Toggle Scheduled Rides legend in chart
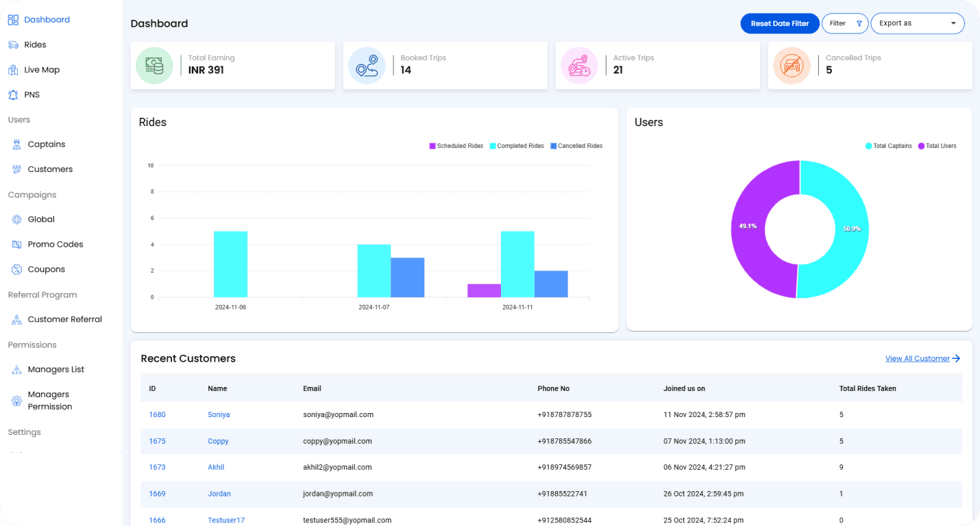The height and width of the screenshot is (526, 980). coord(456,146)
